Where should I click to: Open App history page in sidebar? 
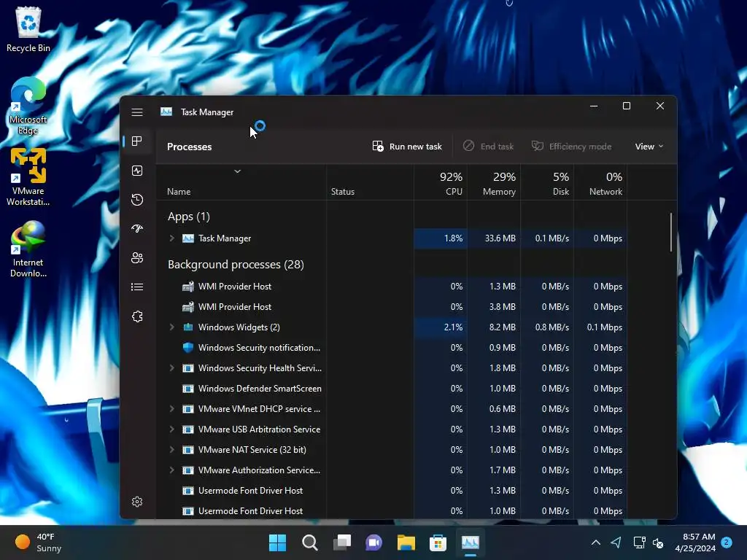[x=137, y=200]
